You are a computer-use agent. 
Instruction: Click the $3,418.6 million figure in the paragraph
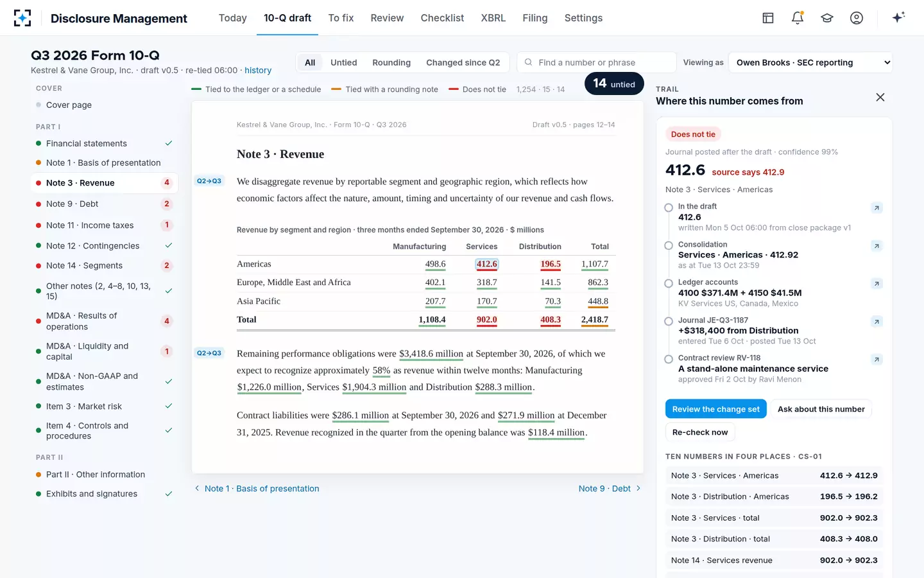click(x=431, y=354)
